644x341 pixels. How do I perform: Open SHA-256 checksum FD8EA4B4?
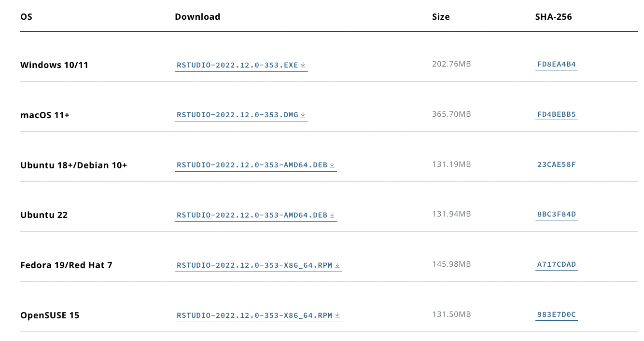(556, 64)
